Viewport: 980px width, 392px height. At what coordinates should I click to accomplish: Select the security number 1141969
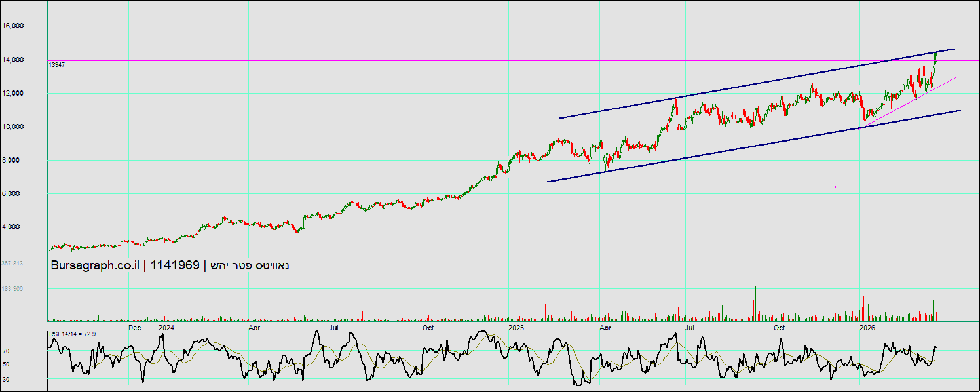(x=175, y=265)
